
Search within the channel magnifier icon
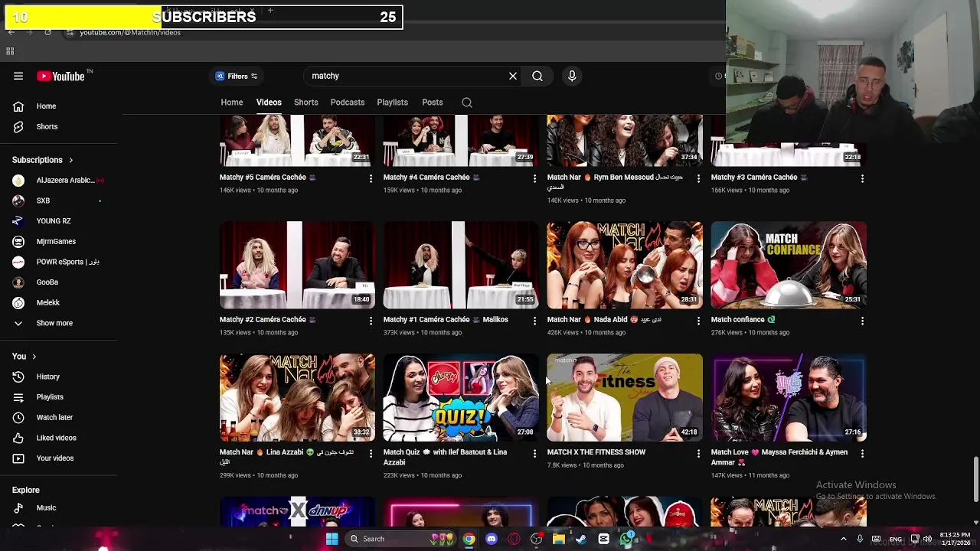click(x=467, y=103)
